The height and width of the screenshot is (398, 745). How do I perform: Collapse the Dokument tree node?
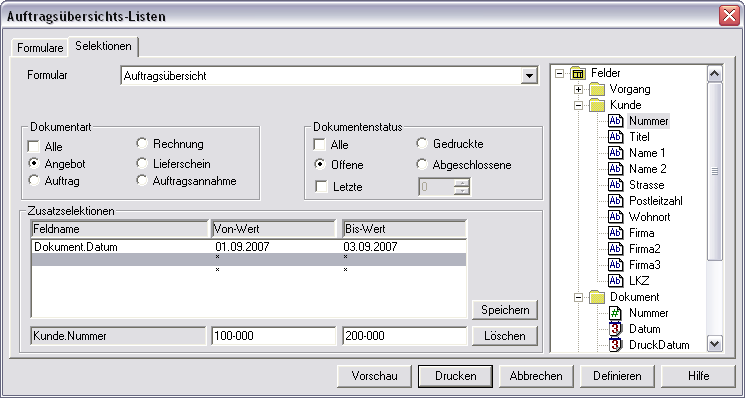coord(578,297)
